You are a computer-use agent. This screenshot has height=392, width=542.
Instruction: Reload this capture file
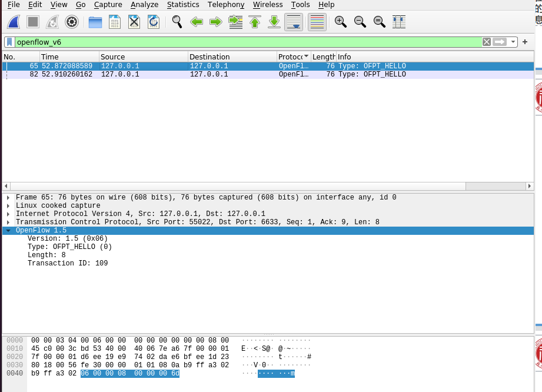tap(153, 22)
